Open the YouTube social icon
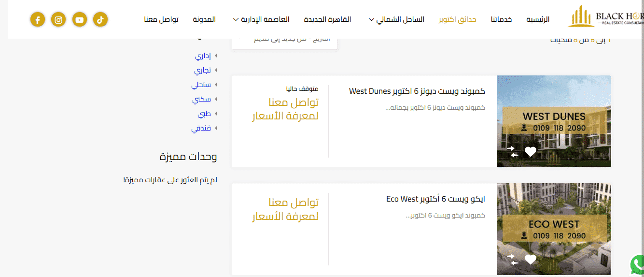 [x=80, y=20]
